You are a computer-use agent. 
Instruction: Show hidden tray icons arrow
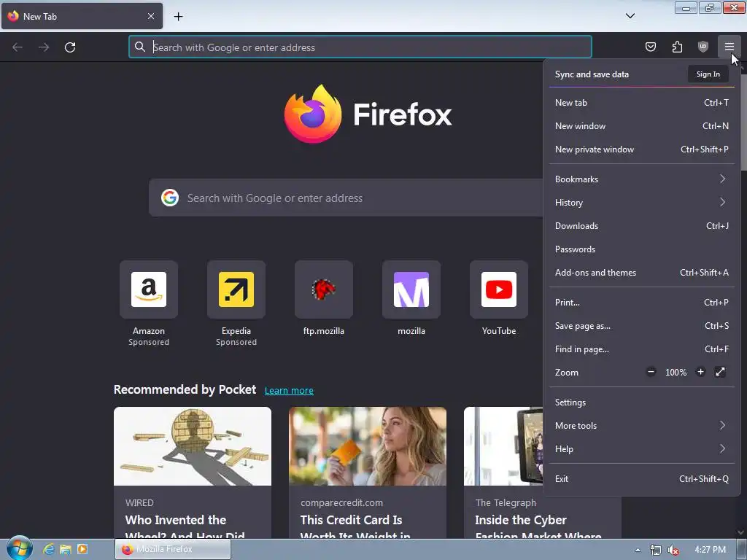[x=638, y=550]
